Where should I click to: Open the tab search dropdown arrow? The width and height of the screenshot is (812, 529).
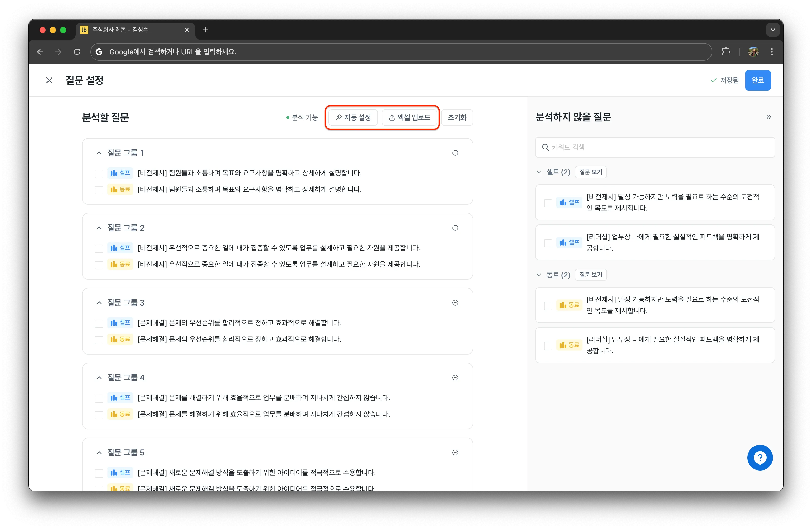click(x=773, y=30)
